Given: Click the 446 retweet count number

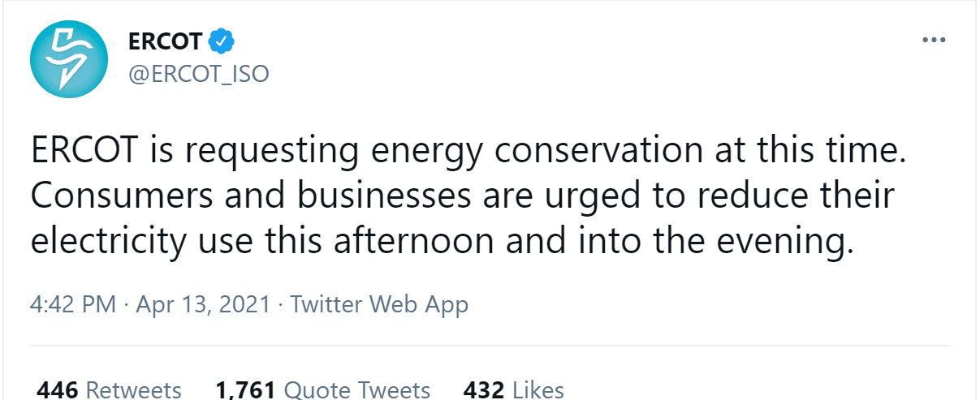Looking at the screenshot, I should tap(58, 389).
